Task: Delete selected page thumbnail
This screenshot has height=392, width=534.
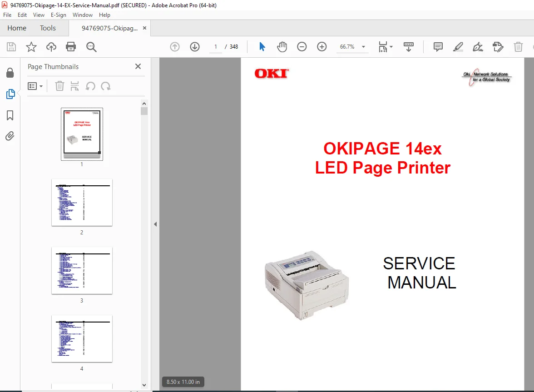Action: pyautogui.click(x=59, y=86)
